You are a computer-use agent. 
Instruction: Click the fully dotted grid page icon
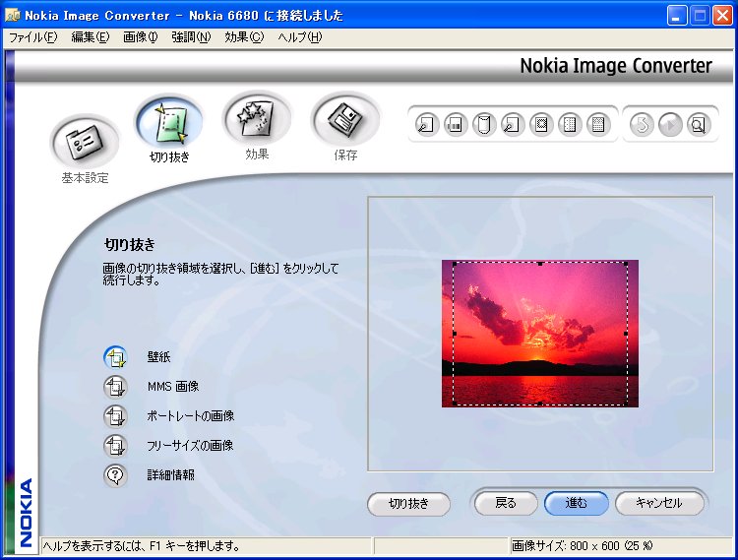(x=598, y=125)
